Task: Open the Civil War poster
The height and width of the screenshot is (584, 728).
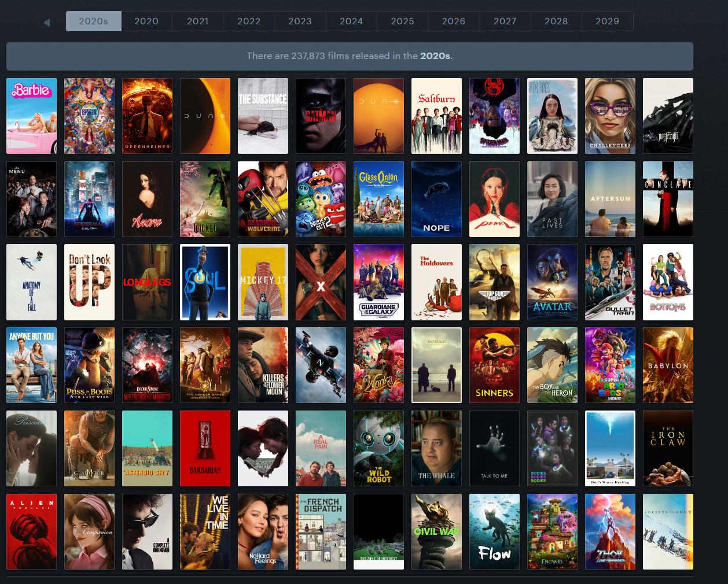Action: tap(437, 532)
